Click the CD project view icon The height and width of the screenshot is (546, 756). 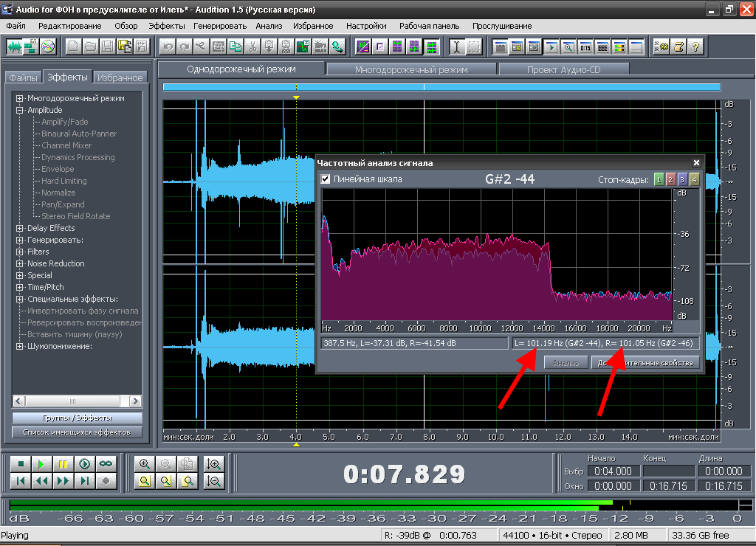[48, 47]
